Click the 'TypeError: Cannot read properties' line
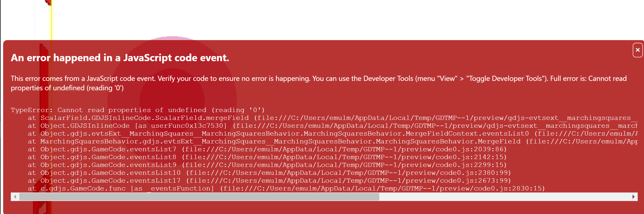Viewport: 644px width, 214px height. point(138,110)
